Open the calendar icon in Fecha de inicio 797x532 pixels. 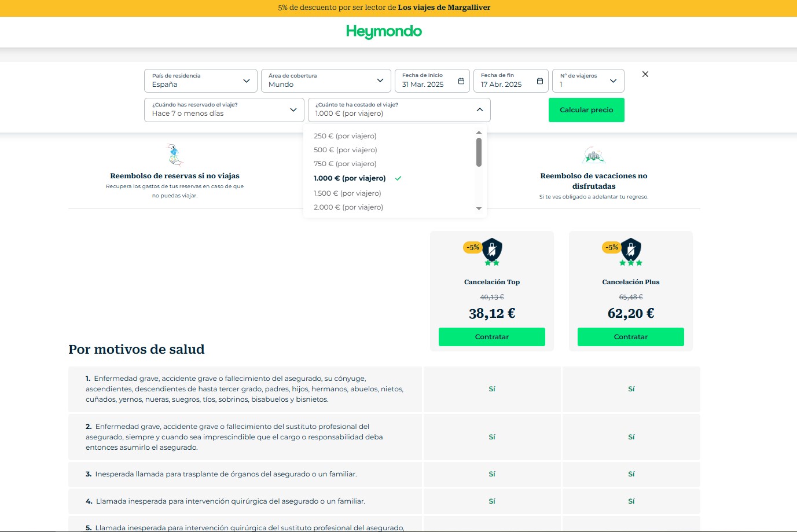(x=461, y=81)
